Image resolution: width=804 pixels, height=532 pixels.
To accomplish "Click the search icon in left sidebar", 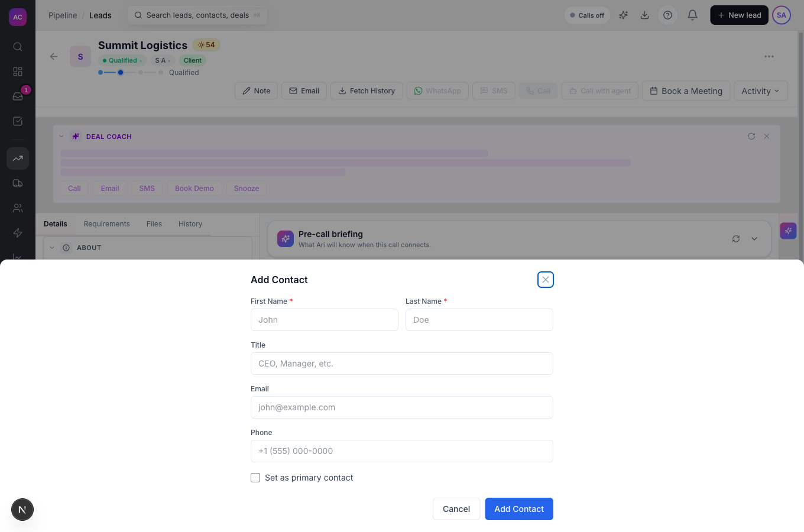I will click(18, 47).
